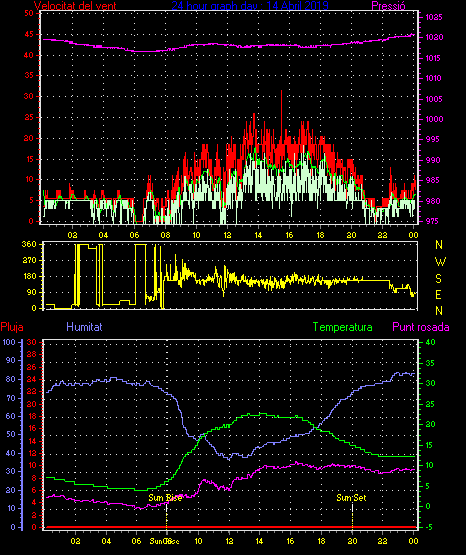
Task: Click the E compass direction label
Action: [438, 294]
